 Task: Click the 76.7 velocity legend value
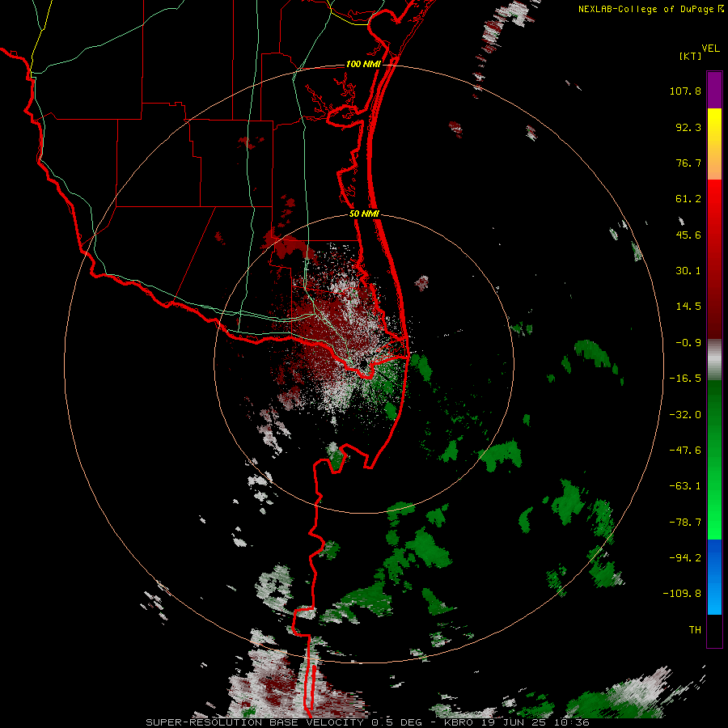click(x=688, y=163)
